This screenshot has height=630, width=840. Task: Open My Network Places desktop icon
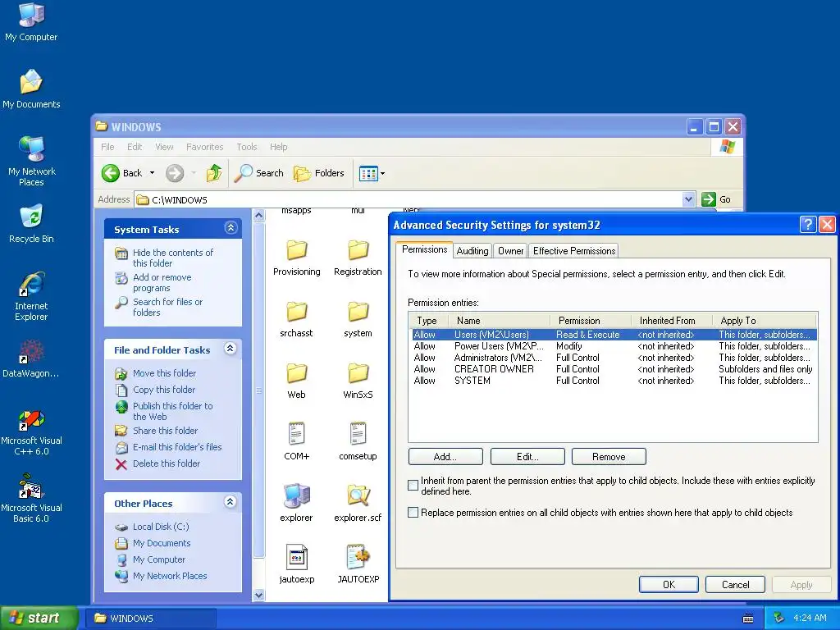[32, 161]
